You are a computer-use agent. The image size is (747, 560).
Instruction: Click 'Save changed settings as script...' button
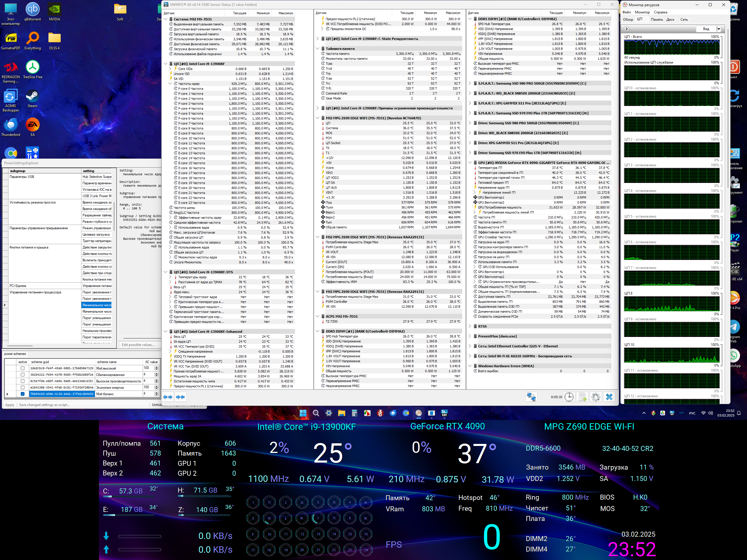[x=44, y=405]
